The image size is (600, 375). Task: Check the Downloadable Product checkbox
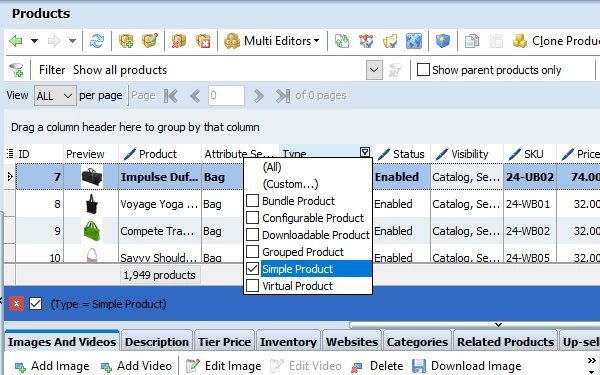[x=252, y=234]
